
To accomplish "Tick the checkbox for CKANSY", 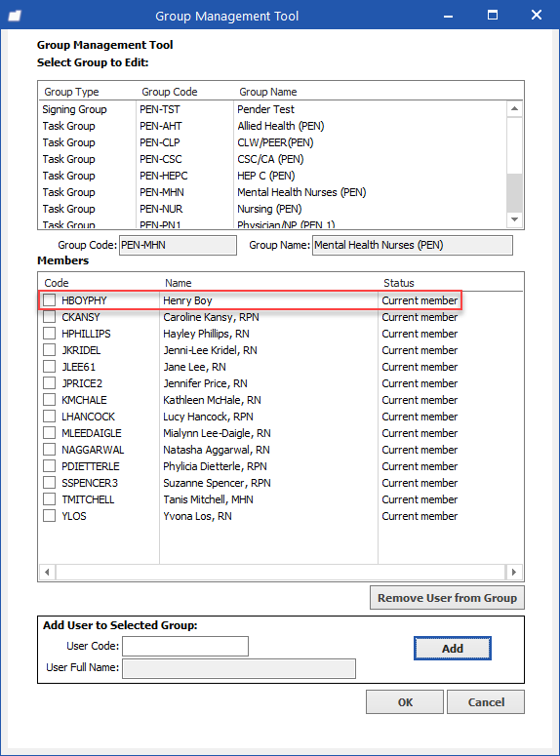I will pos(49,317).
